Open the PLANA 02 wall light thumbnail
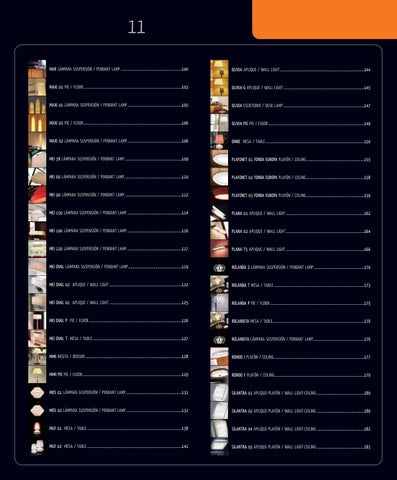 pyautogui.click(x=219, y=231)
